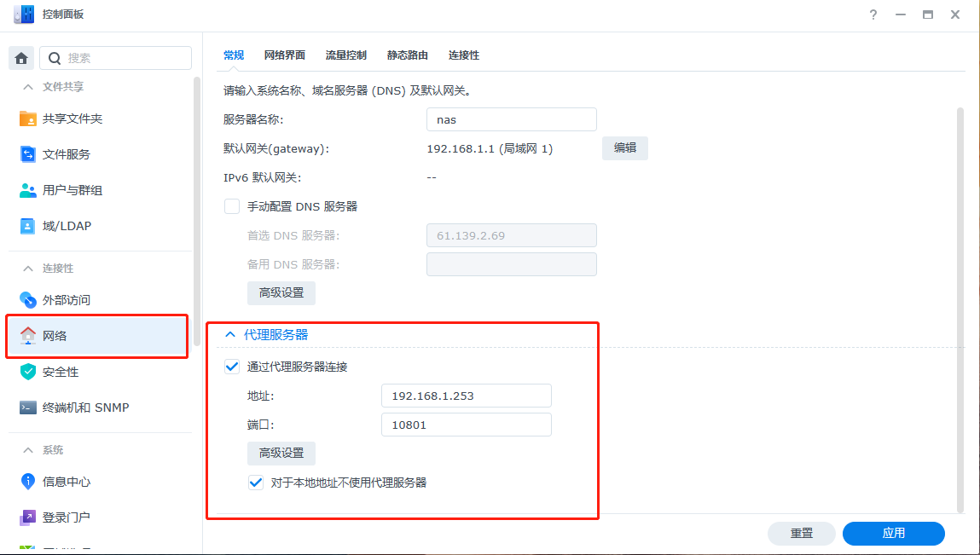Switch to the 网络界面 tab
Screen dimensions: 980x555
tap(284, 55)
